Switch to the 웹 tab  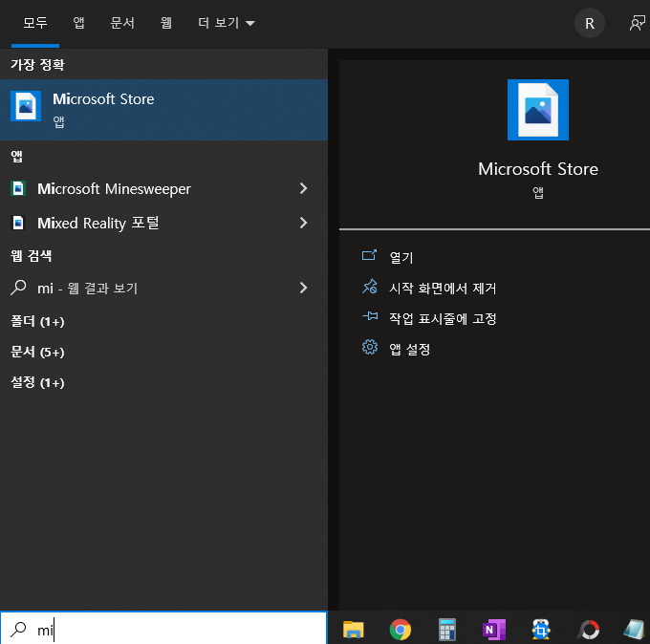(x=166, y=23)
